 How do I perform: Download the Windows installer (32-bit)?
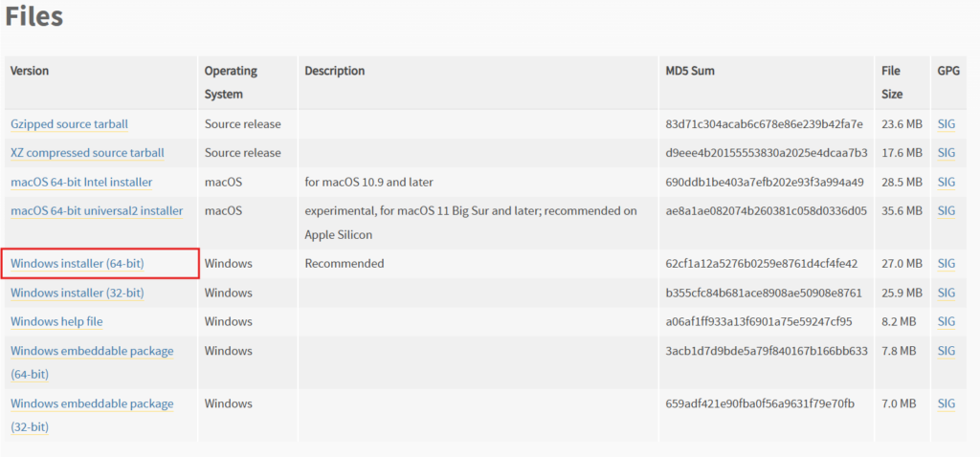[78, 293]
